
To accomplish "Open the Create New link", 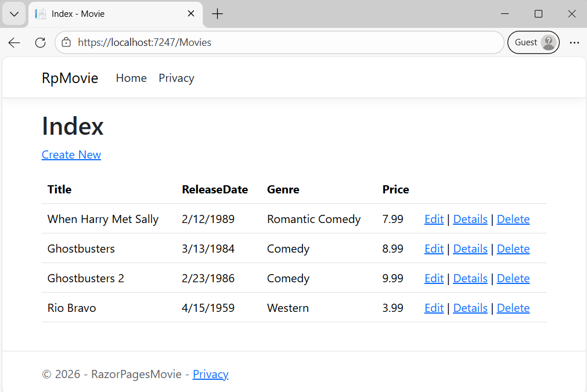I will 71,154.
